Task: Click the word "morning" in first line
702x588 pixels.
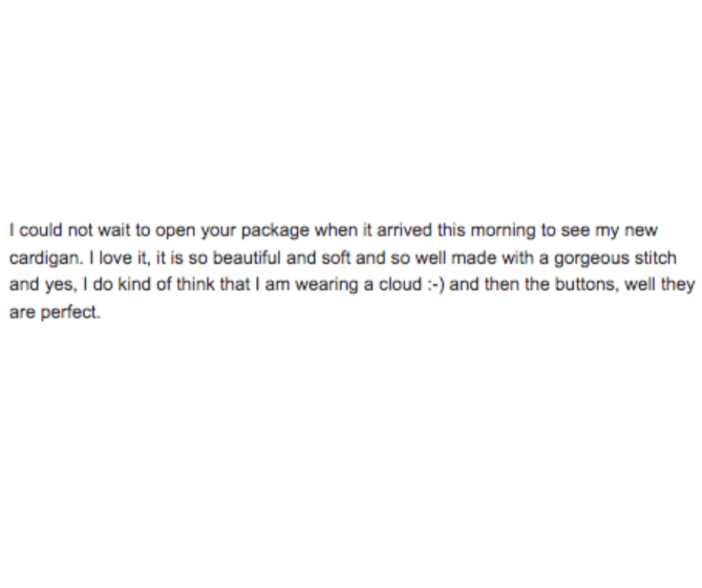Action: (x=503, y=232)
